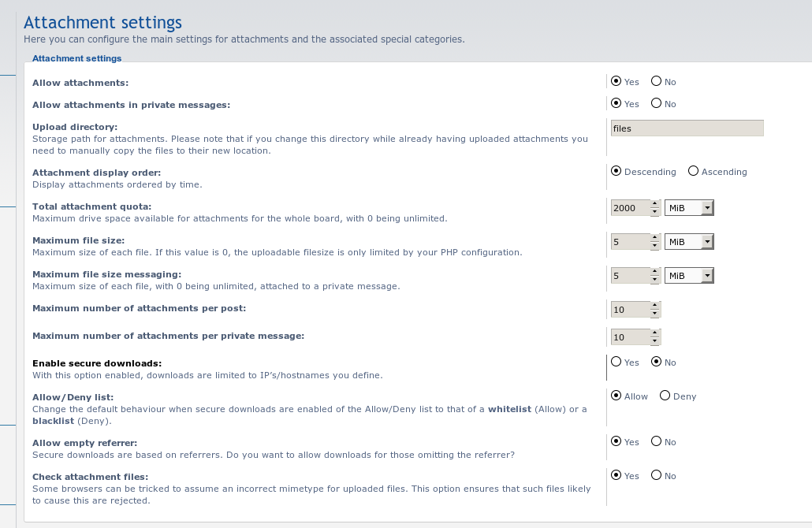Disable Check attachment files with No
Screen dimensions: 812x528
pos(656,475)
